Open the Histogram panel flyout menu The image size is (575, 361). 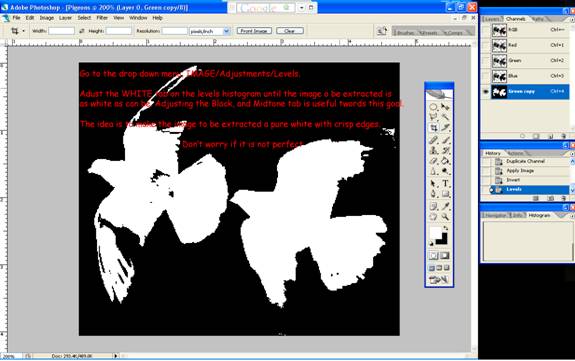[x=572, y=216]
